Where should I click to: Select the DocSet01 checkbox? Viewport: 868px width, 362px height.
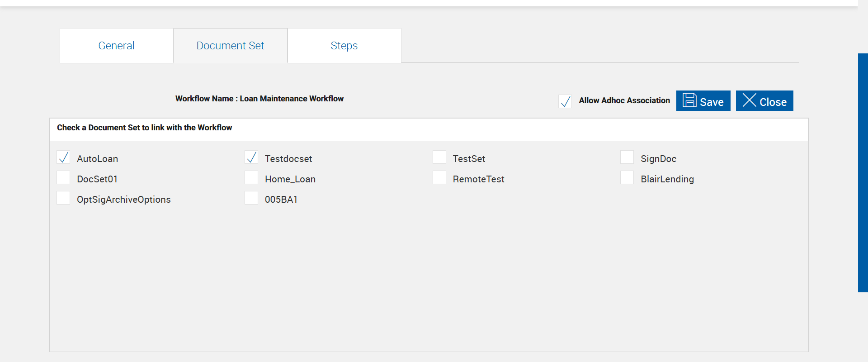[64, 178]
